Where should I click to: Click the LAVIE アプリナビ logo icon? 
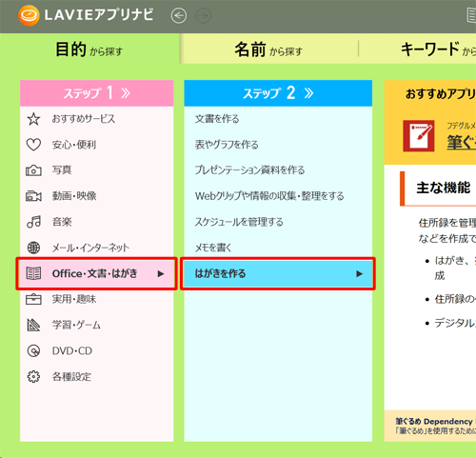point(29,15)
